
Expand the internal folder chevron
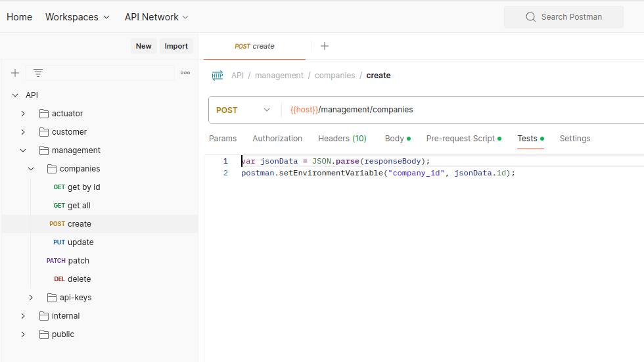pyautogui.click(x=23, y=316)
